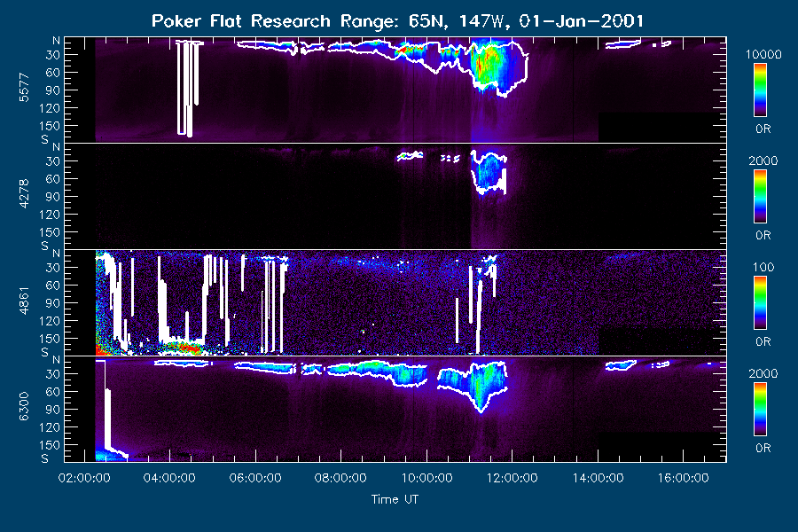Click the 0R label under the 10000 colorbar

pos(763,129)
